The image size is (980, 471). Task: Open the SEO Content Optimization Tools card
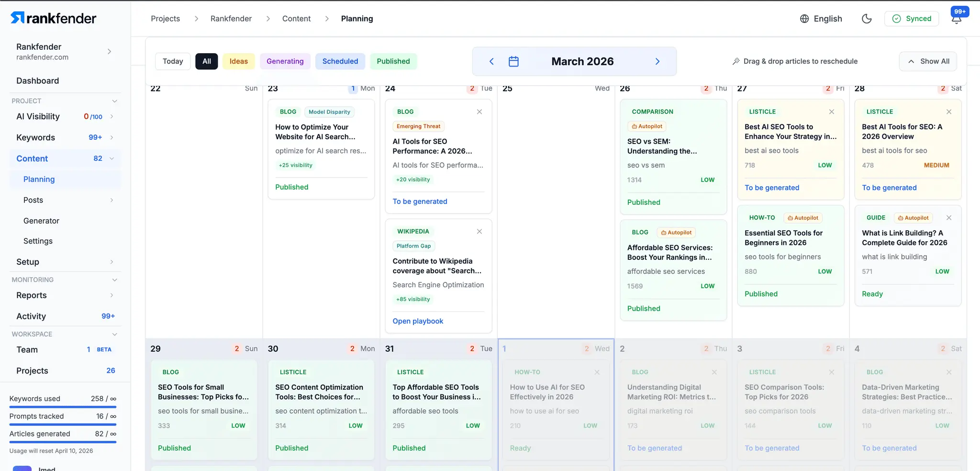[321, 410]
